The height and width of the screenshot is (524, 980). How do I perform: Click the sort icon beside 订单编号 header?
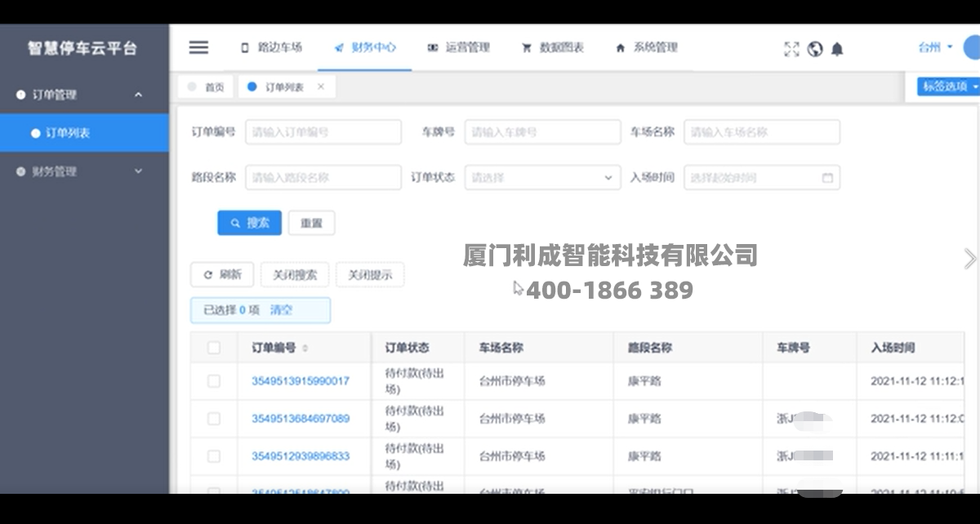pos(305,349)
